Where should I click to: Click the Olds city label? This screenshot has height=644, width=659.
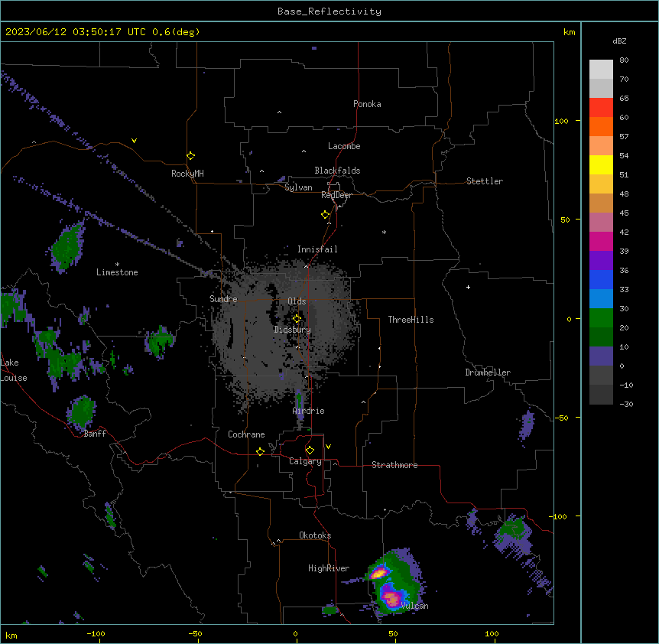[x=297, y=301]
